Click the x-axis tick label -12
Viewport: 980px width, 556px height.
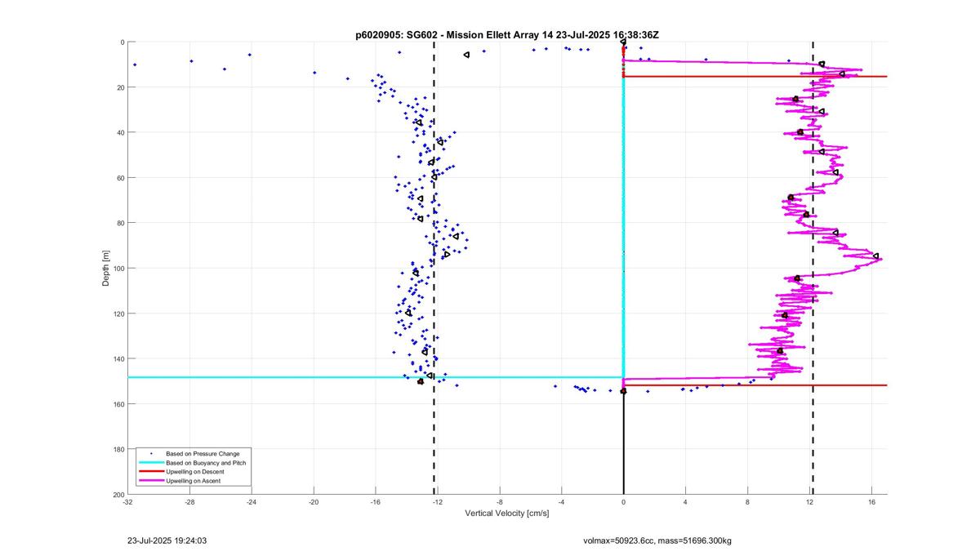438,502
